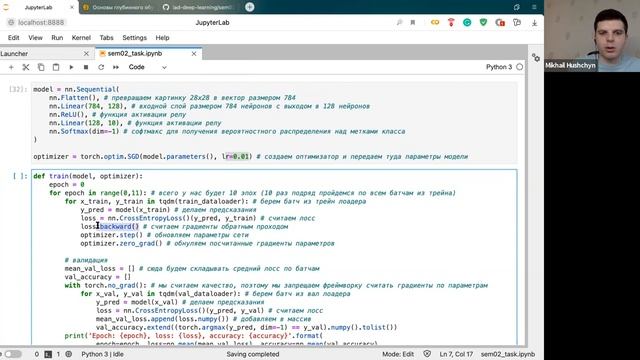
Task: Switch to the GitHub browser tab
Action: point(199,7)
